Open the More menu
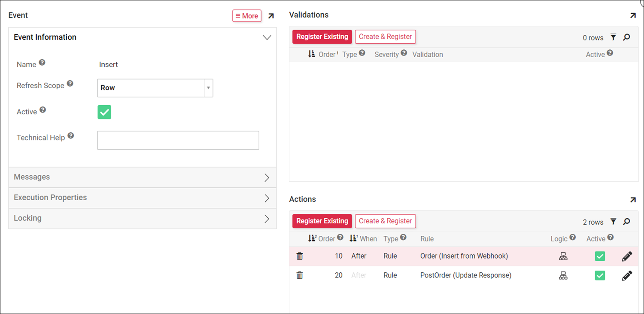644x314 pixels. coord(246,15)
